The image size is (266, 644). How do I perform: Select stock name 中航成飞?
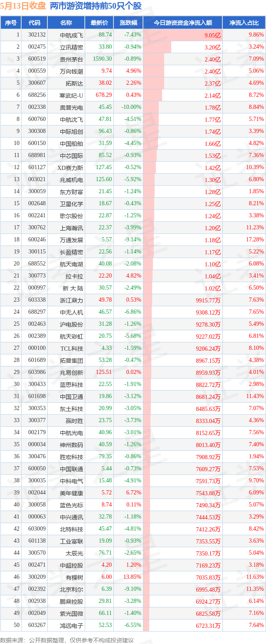pyautogui.click(x=71, y=35)
